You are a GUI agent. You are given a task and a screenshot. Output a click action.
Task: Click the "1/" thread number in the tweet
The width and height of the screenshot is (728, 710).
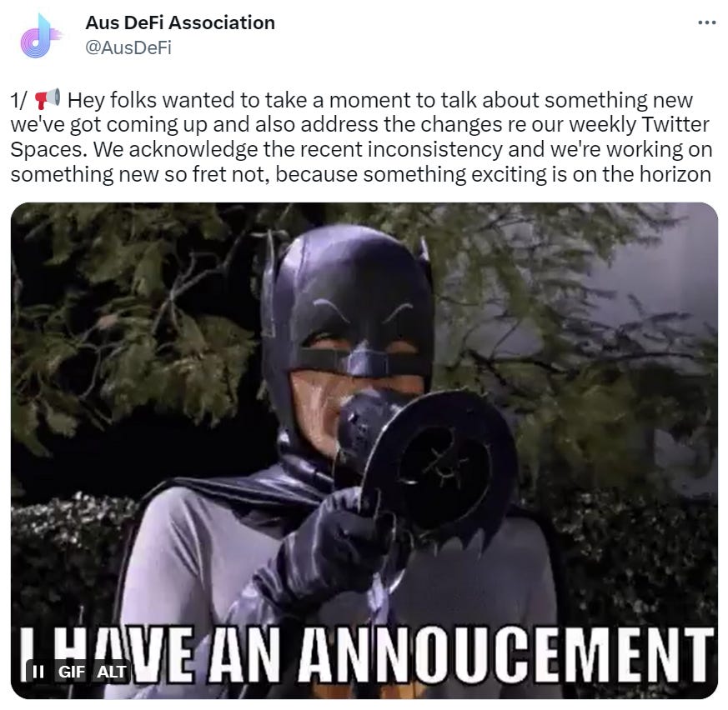pyautogui.click(x=18, y=100)
